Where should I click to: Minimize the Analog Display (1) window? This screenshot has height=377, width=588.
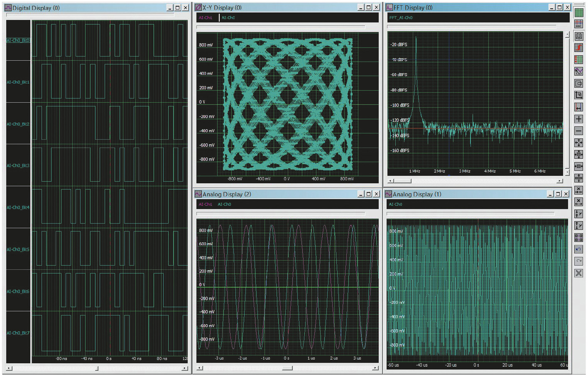(x=551, y=194)
